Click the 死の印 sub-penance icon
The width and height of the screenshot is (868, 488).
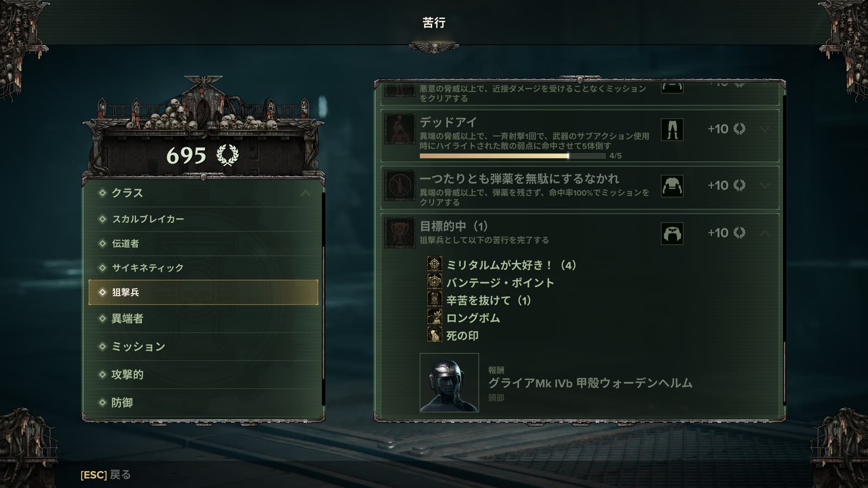[x=434, y=334]
